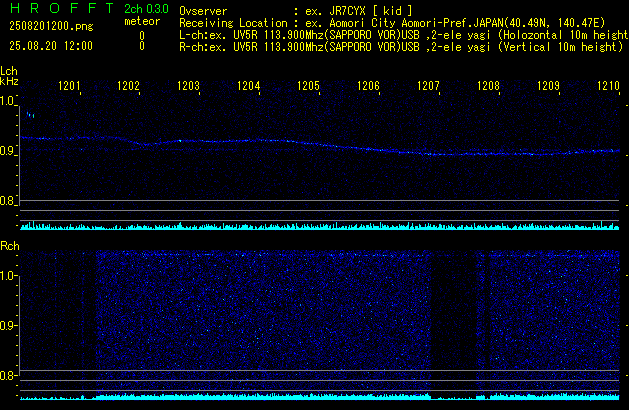Screen dimensions: 629x410
Task: Click the meteor count label
Action: pos(142,21)
